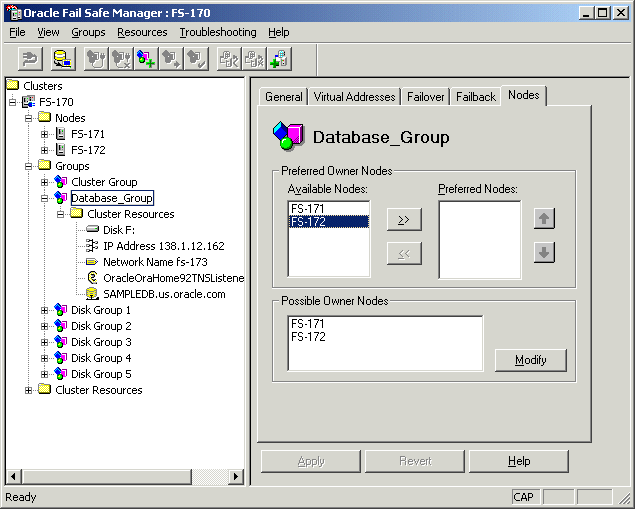The image size is (635, 509).
Task: Click the Oracle Fail Safe Manager title bar icon
Action: pos(14,13)
